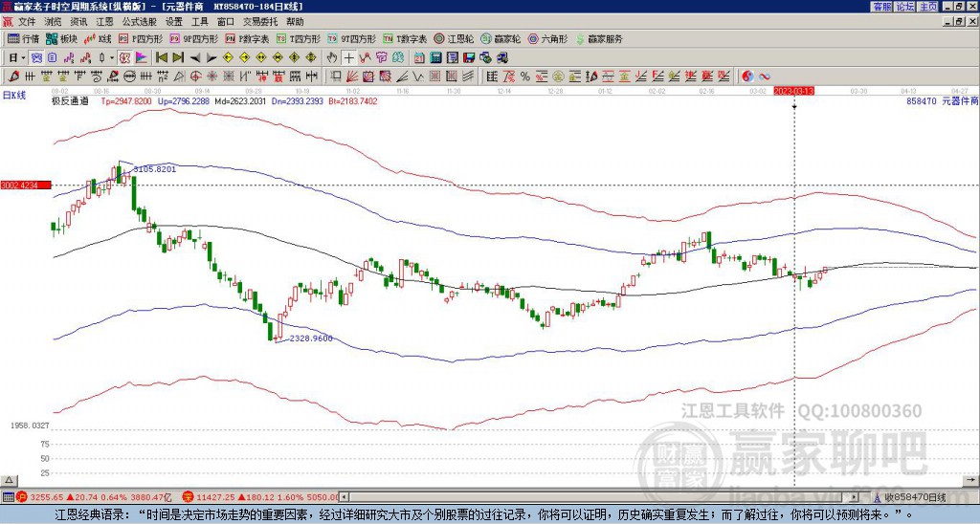Screen dimensions: 980x524
Task: Launch the 江恩轮 Gann wheel
Action: tap(454, 38)
